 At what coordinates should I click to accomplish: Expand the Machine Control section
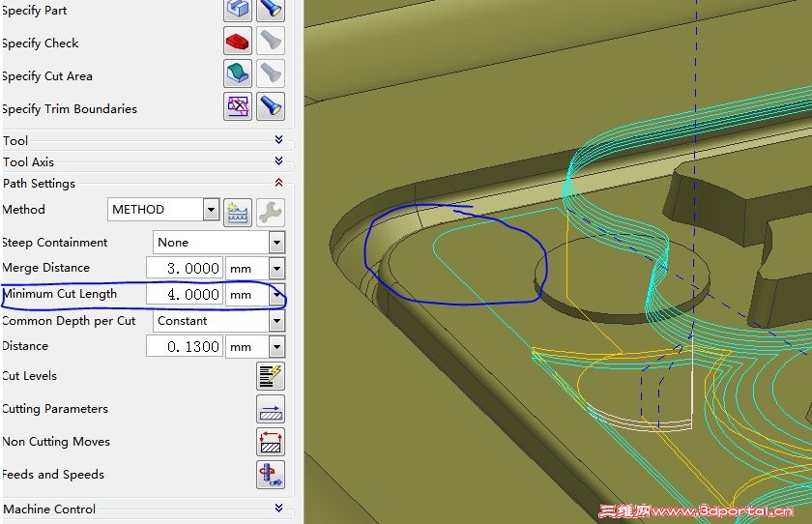(278, 508)
